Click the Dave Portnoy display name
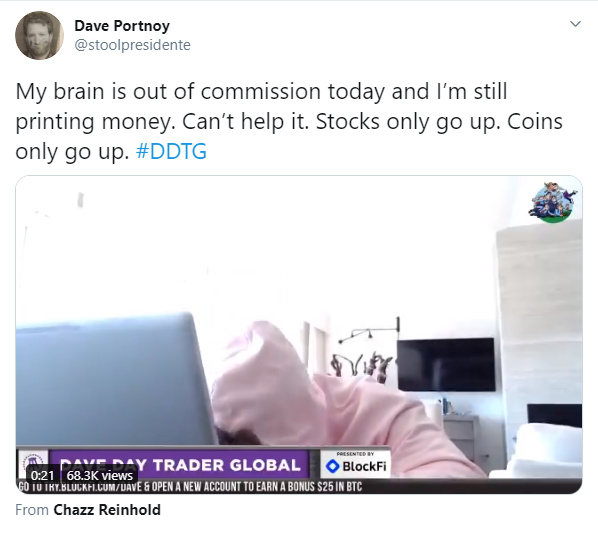The width and height of the screenshot is (598, 536). click(x=122, y=26)
